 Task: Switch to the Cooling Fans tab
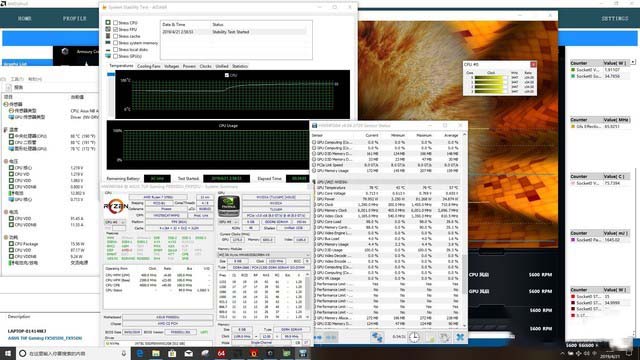pos(149,66)
